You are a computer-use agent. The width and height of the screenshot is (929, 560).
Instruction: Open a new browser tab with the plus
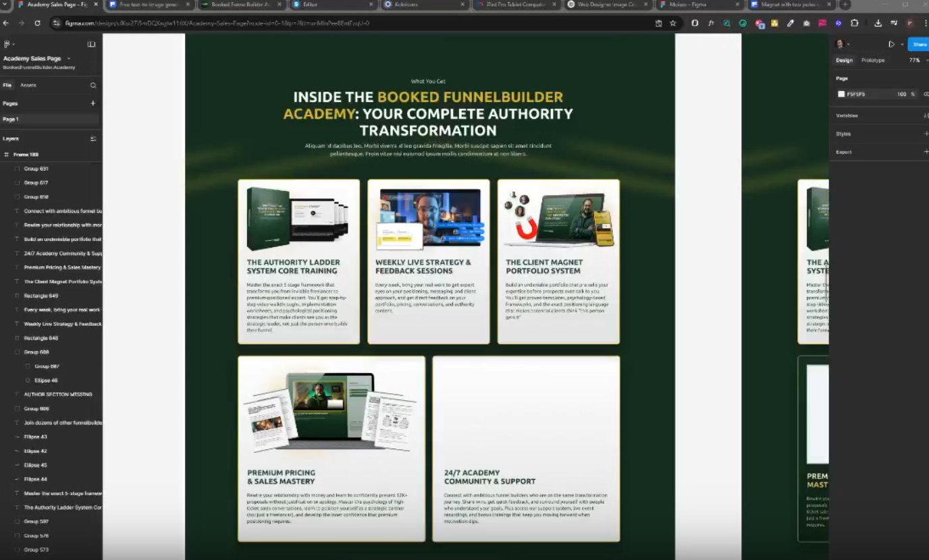845,5
